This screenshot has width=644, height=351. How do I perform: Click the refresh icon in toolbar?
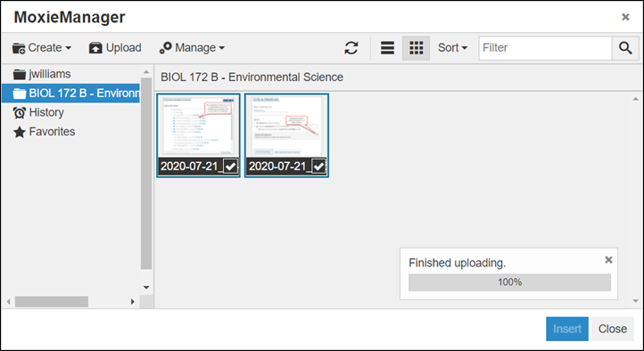[351, 48]
